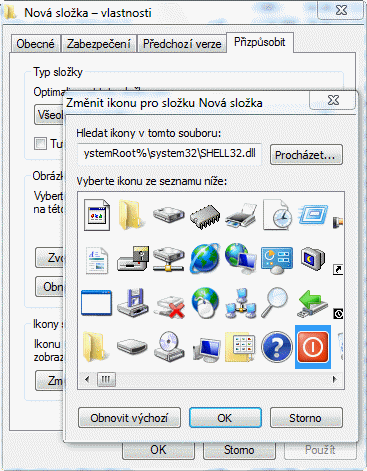
Task: Pick the globe with monitor icon
Action: click(x=241, y=259)
